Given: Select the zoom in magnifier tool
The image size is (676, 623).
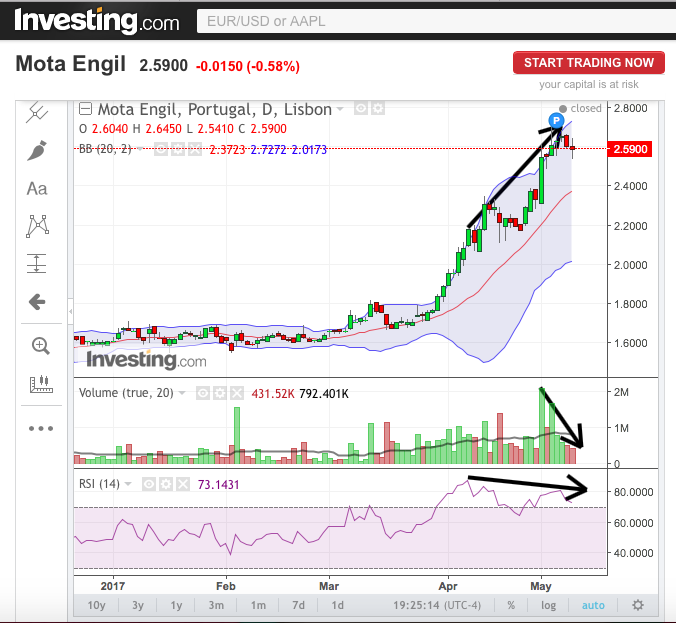Looking at the screenshot, I should tap(41, 346).
